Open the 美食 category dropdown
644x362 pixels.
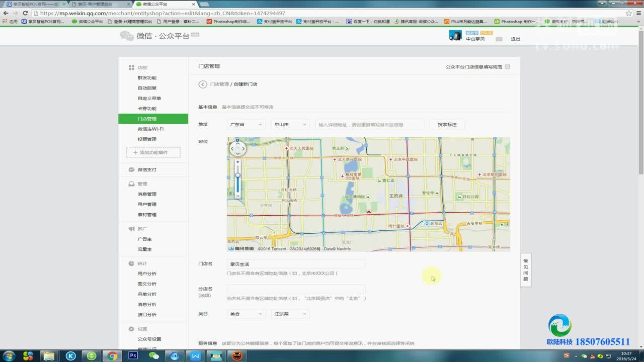click(x=245, y=313)
